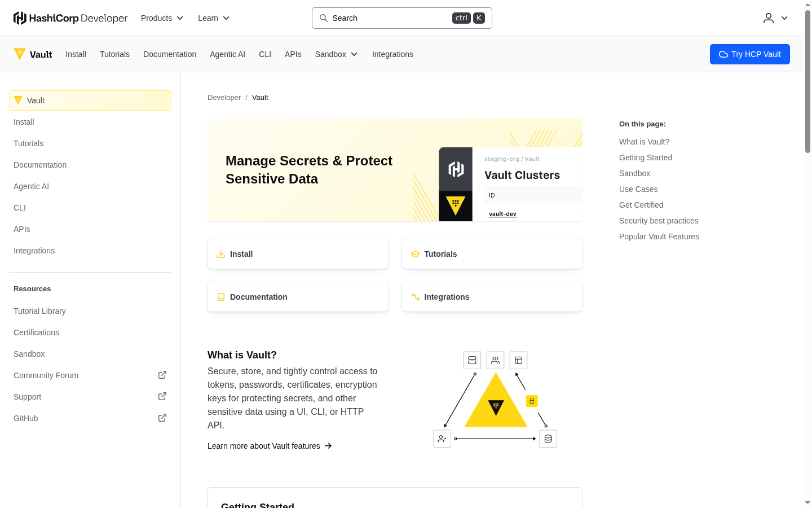Click the yellow lock icon in diagram
The image size is (812, 508).
coord(532,401)
